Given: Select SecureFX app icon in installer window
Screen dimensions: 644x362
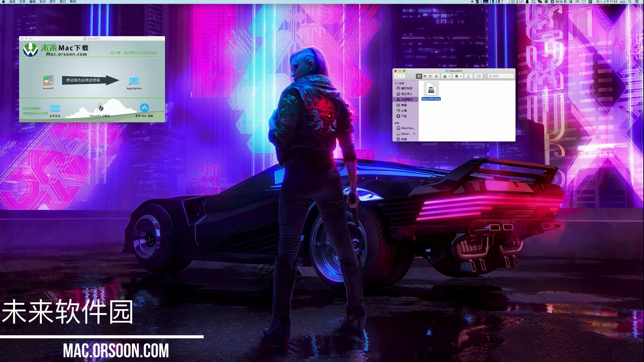Looking at the screenshot, I should pyautogui.click(x=48, y=80).
